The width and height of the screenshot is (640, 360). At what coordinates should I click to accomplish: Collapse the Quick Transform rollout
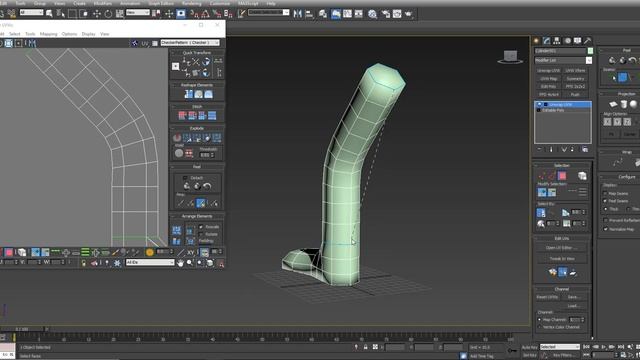197,53
